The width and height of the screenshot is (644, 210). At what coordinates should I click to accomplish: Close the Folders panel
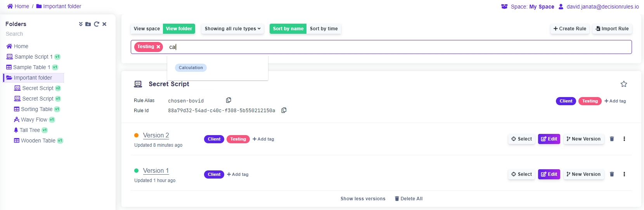click(x=104, y=24)
